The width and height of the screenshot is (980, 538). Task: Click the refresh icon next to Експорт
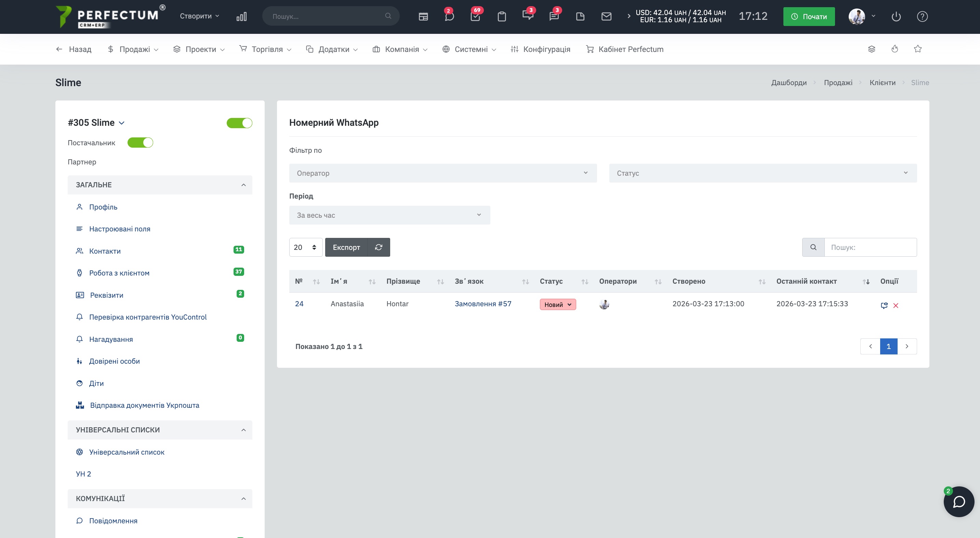pyautogui.click(x=378, y=247)
